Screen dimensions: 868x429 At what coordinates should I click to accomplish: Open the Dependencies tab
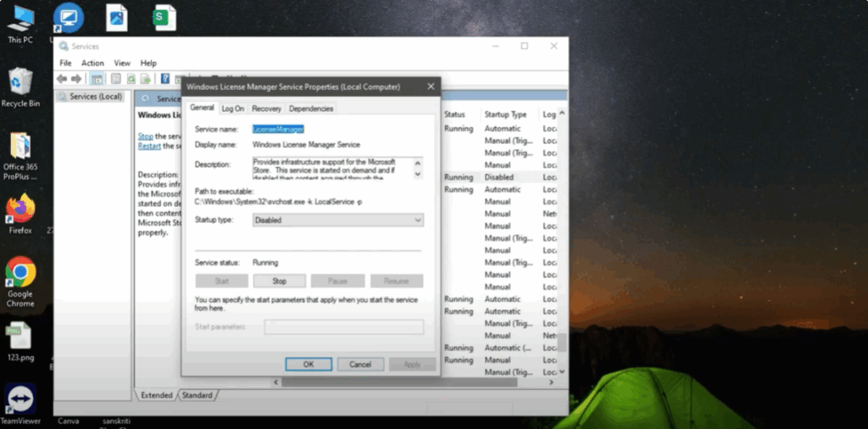click(x=310, y=109)
